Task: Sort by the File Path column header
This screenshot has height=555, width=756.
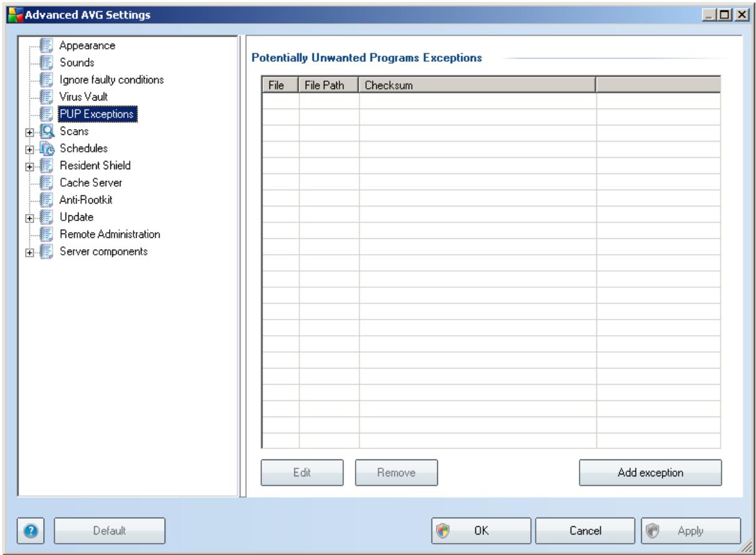Action: (x=329, y=84)
